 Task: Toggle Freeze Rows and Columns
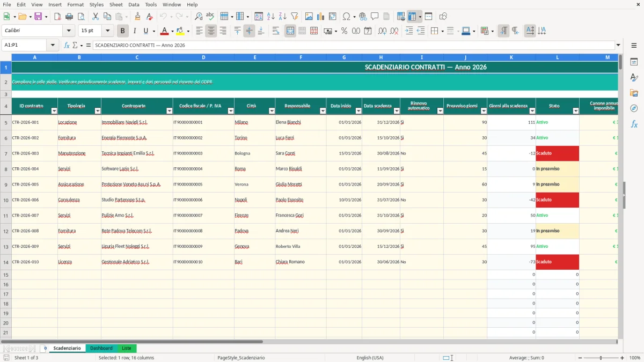click(412, 17)
